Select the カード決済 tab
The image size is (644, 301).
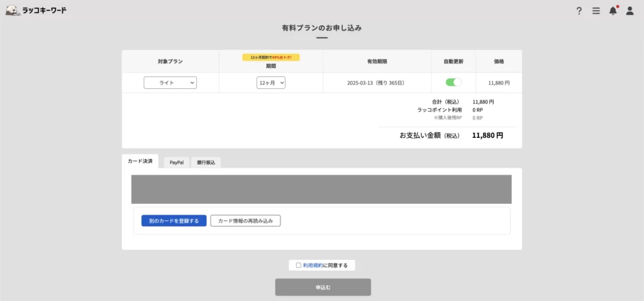140,161
